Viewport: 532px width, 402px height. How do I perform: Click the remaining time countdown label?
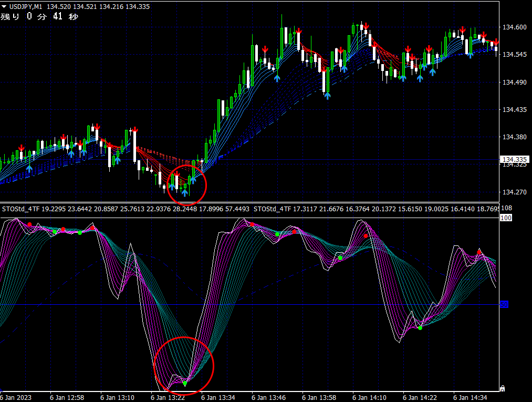(39, 16)
